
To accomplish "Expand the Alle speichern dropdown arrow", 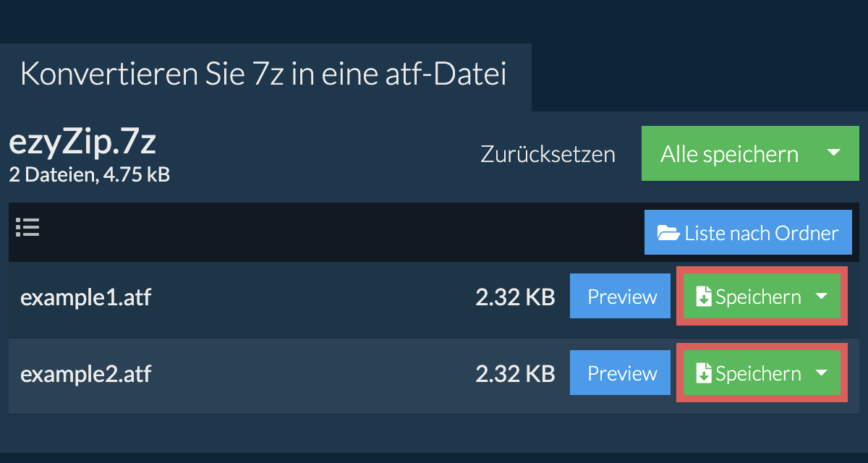I will 833,153.
